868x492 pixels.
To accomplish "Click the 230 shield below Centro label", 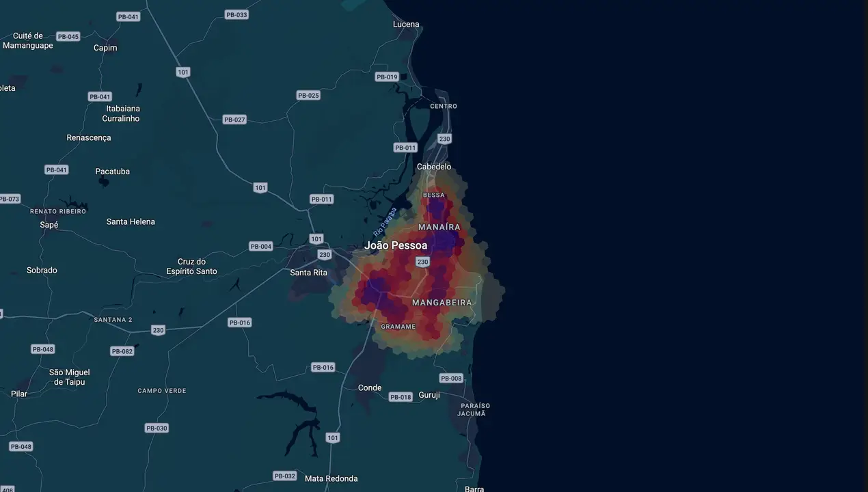I will [x=445, y=139].
